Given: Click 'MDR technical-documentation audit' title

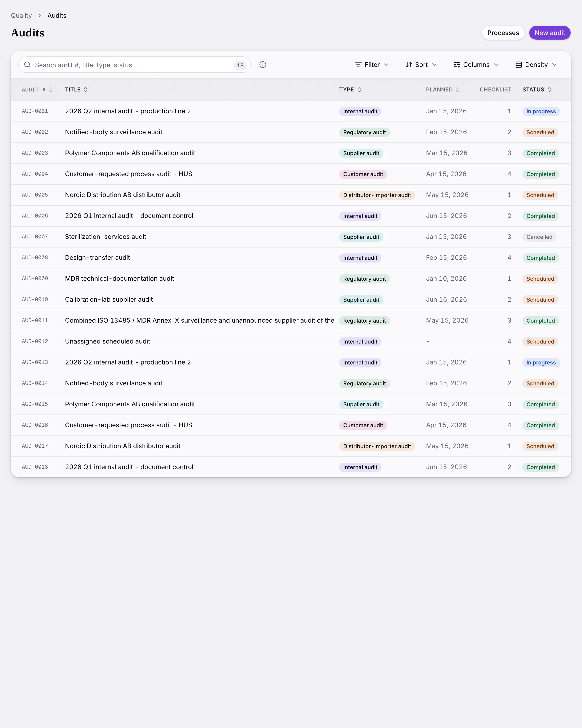Looking at the screenshot, I should [119, 278].
